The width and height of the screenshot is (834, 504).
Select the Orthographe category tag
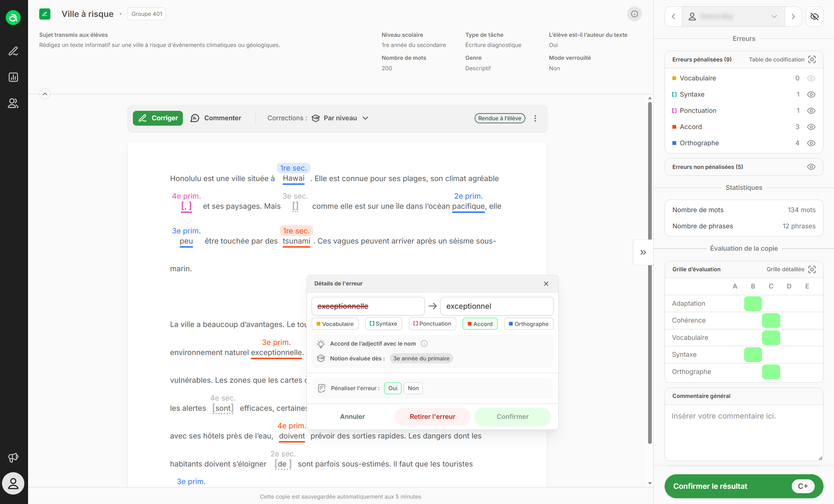tap(529, 324)
